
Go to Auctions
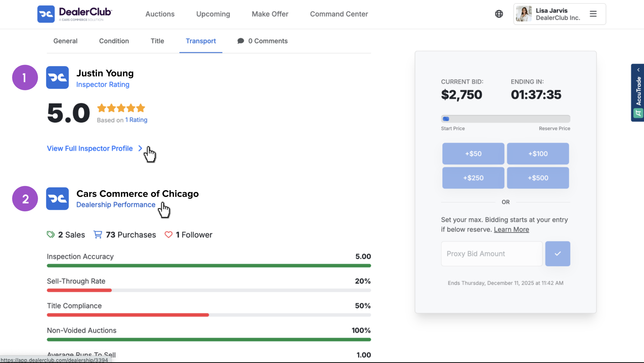160,14
